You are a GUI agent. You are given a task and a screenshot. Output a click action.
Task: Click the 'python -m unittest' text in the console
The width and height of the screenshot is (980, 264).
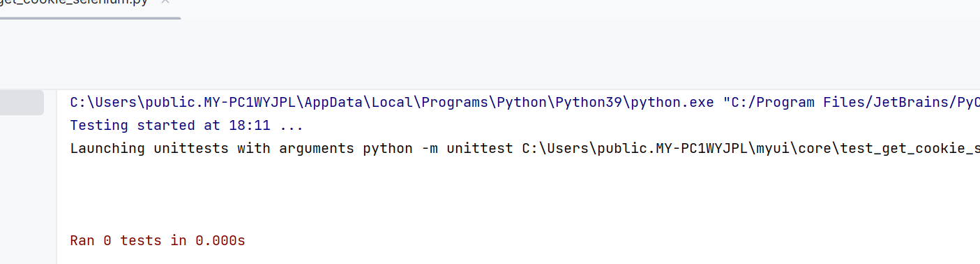coord(438,149)
